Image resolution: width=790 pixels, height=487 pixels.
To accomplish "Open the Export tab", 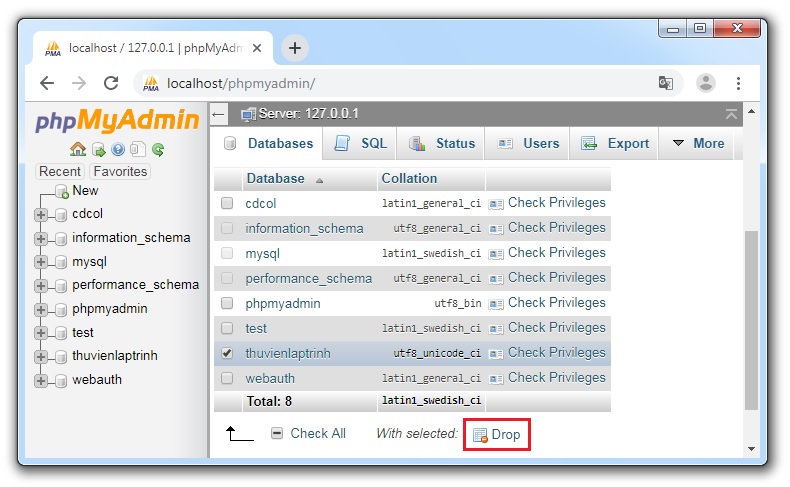I will tap(616, 143).
